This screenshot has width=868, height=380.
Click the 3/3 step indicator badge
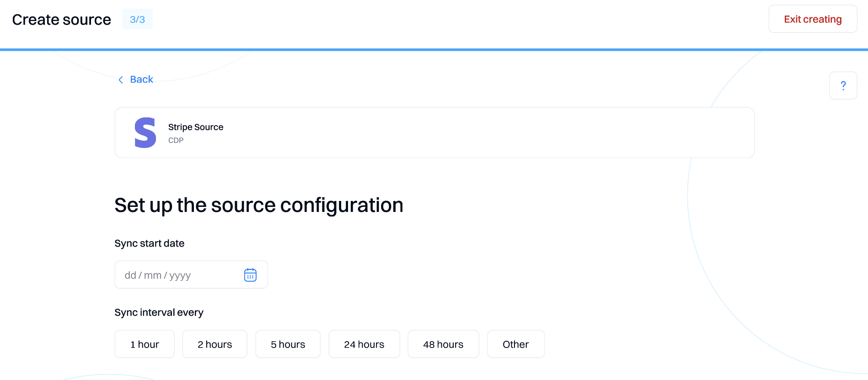(x=137, y=19)
